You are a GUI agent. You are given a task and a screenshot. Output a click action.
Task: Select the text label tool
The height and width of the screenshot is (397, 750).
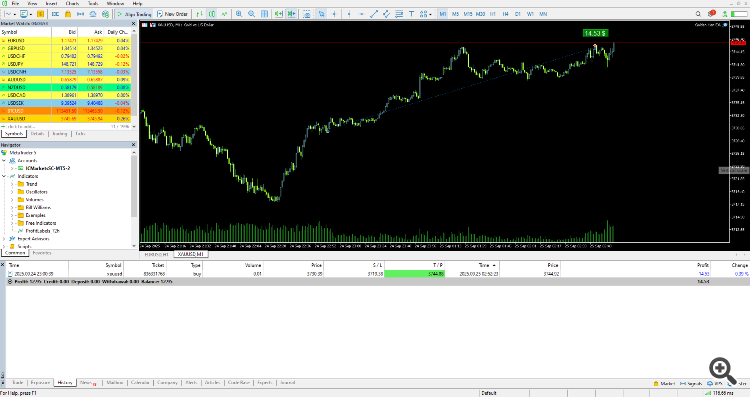tap(411, 14)
